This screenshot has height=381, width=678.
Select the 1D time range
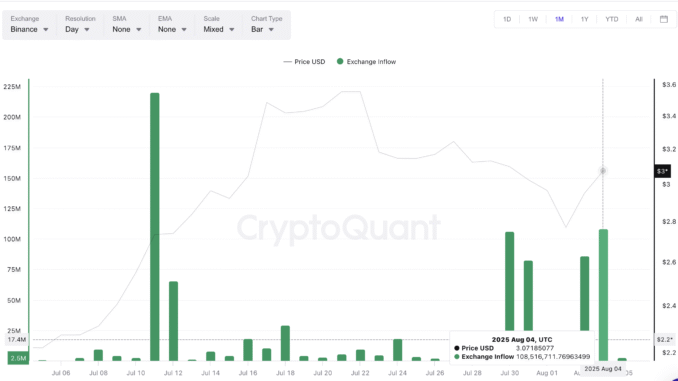(507, 19)
